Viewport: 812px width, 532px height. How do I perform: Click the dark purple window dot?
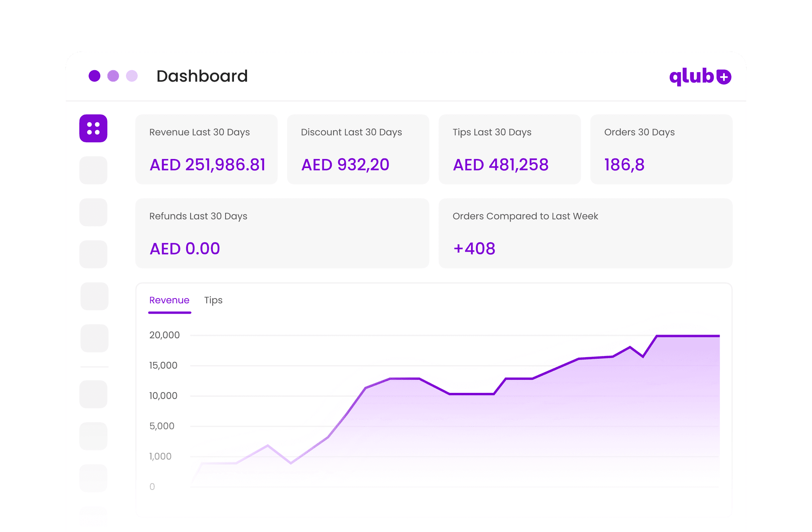tap(94, 76)
